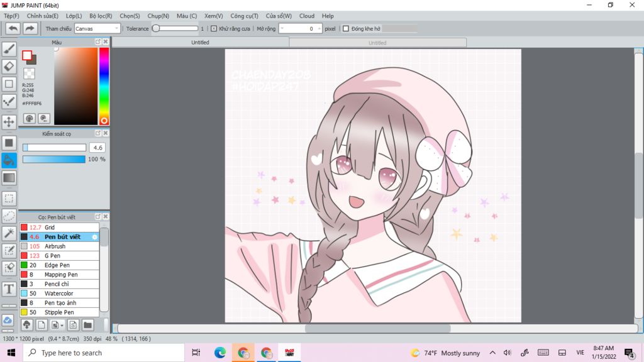Open the Lớp(L) menu
Image resolution: width=644 pixels, height=362 pixels.
74,16
